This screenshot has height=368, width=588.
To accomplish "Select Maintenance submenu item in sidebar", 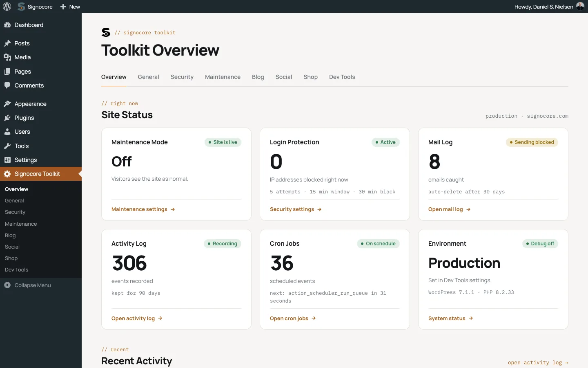I will [x=21, y=224].
